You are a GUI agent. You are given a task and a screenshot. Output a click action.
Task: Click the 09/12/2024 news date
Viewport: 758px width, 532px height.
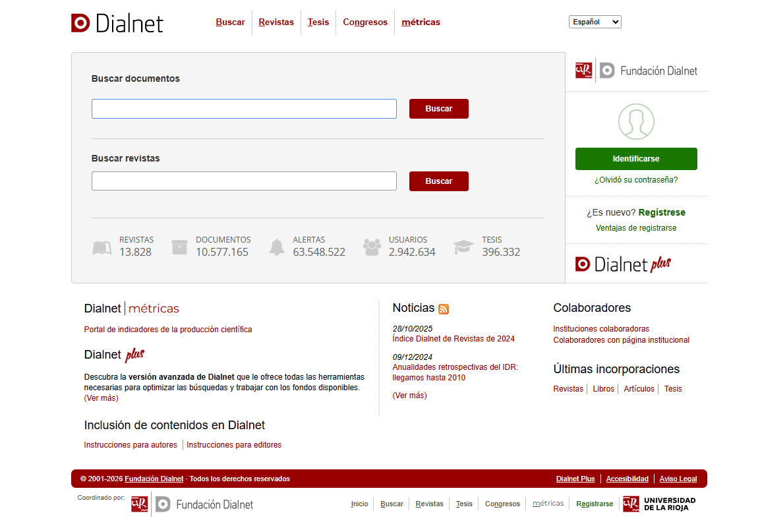point(413,357)
